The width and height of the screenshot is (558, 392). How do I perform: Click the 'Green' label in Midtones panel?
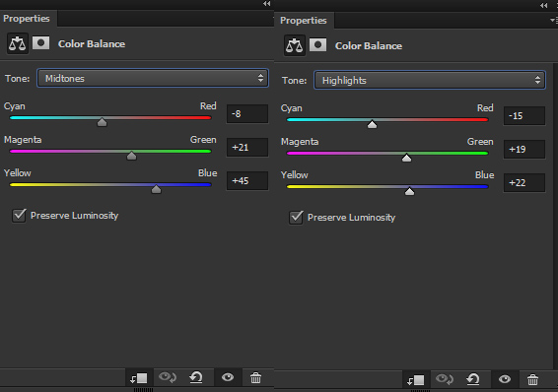click(x=203, y=139)
